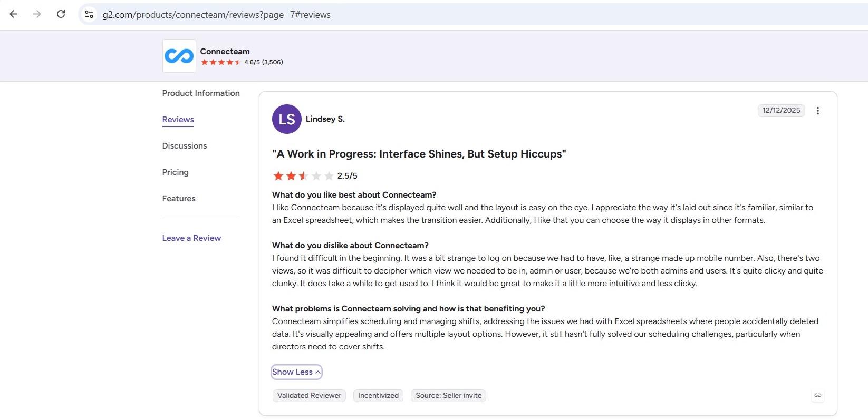Viewport: 868px width, 420px height.
Task: Go to the Features section
Action: click(179, 199)
